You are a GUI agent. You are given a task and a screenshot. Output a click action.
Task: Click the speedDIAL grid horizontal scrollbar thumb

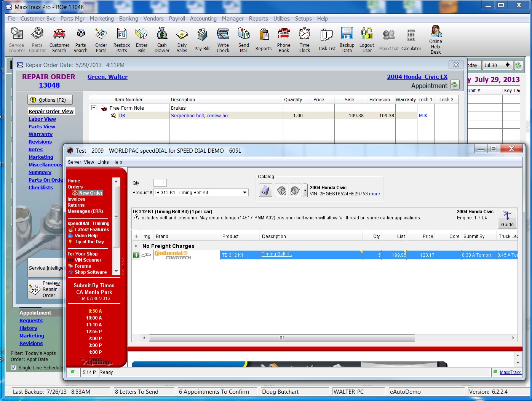click(x=282, y=338)
